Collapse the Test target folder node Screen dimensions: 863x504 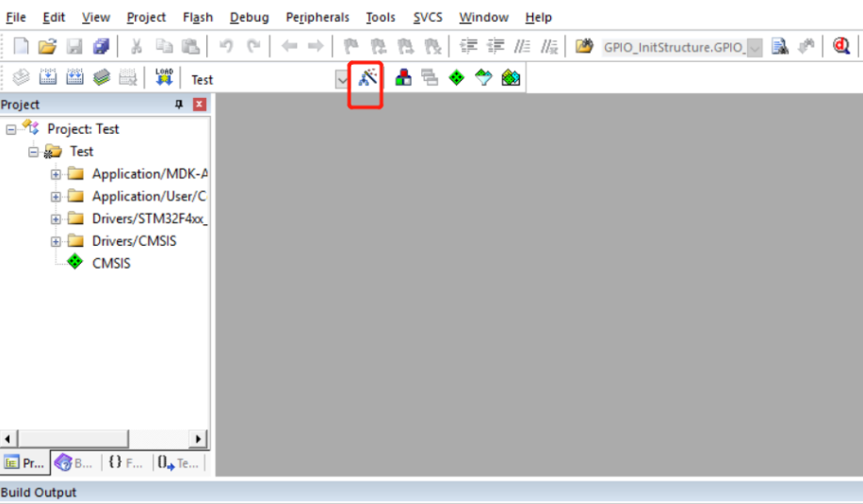coord(34,152)
